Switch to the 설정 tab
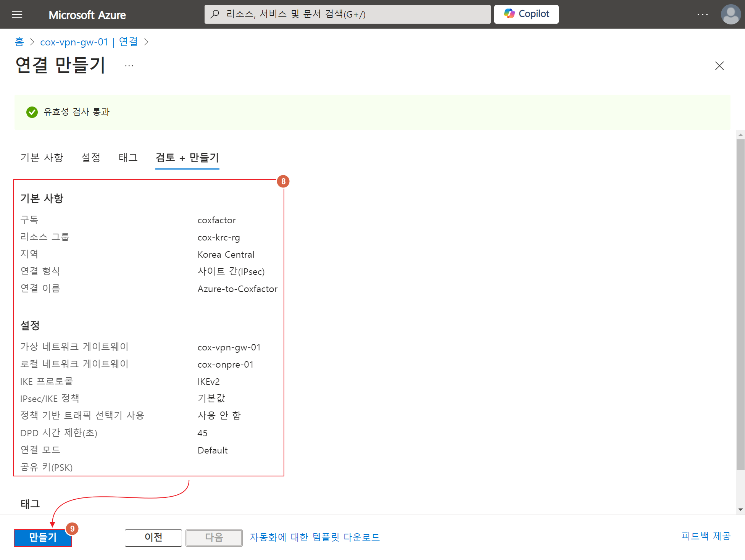The image size is (745, 560). [91, 157]
